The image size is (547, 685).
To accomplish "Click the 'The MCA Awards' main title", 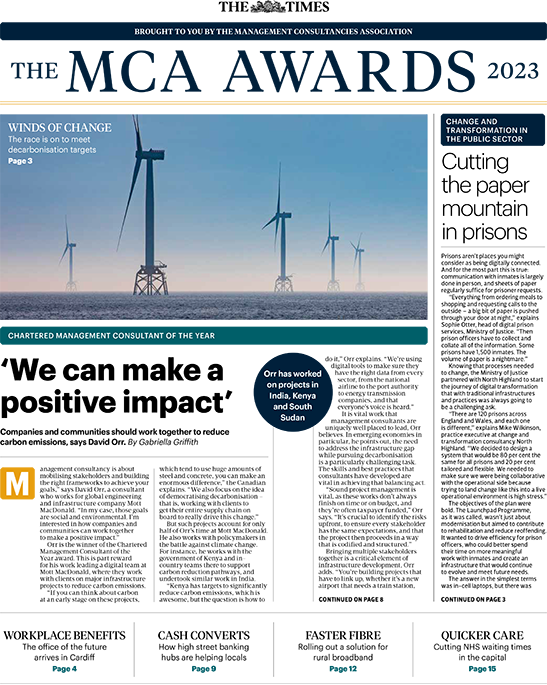I will pos(243,71).
